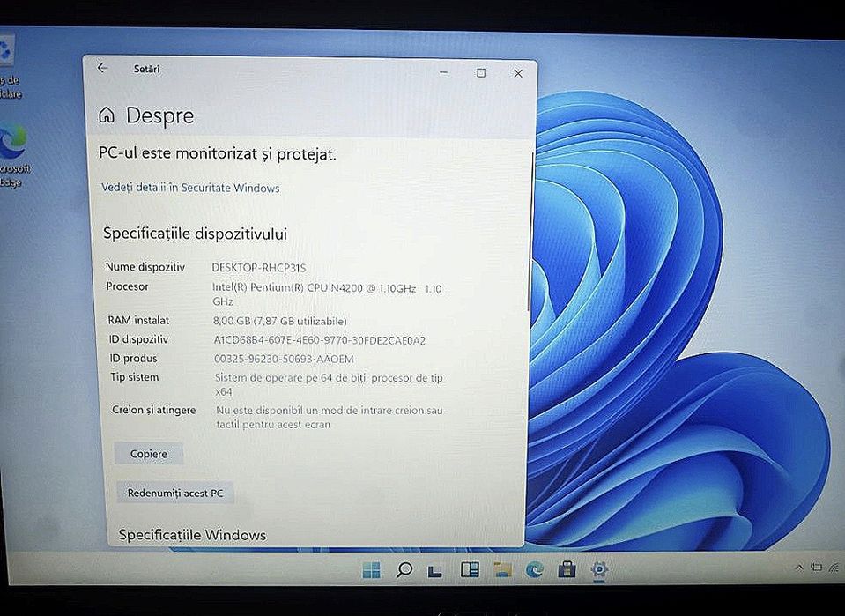Click the RAM instalat label
The height and width of the screenshot is (616, 845).
coord(138,320)
